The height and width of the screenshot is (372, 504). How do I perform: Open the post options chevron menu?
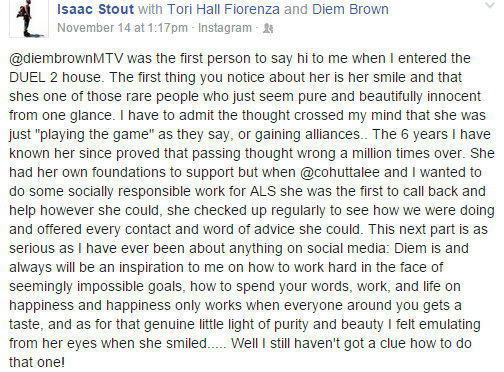click(x=490, y=5)
